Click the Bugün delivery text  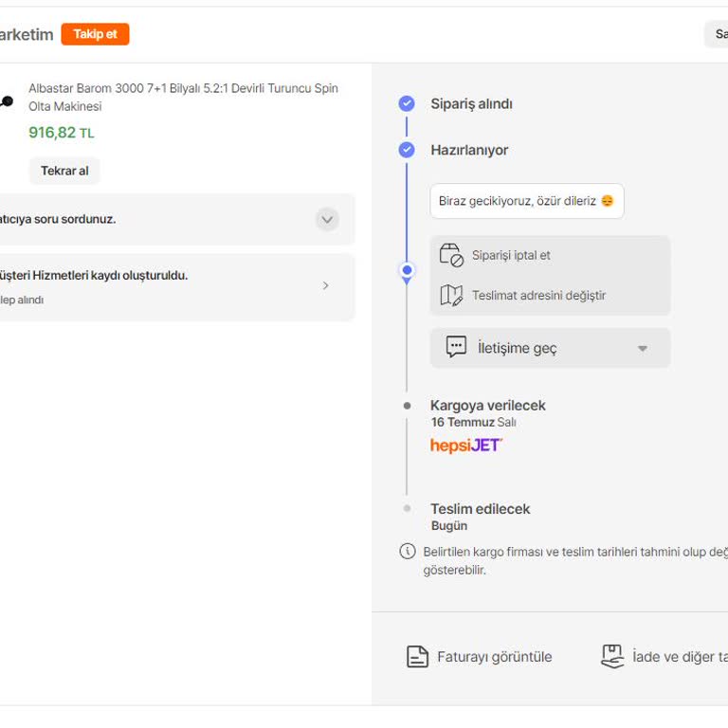[449, 525]
